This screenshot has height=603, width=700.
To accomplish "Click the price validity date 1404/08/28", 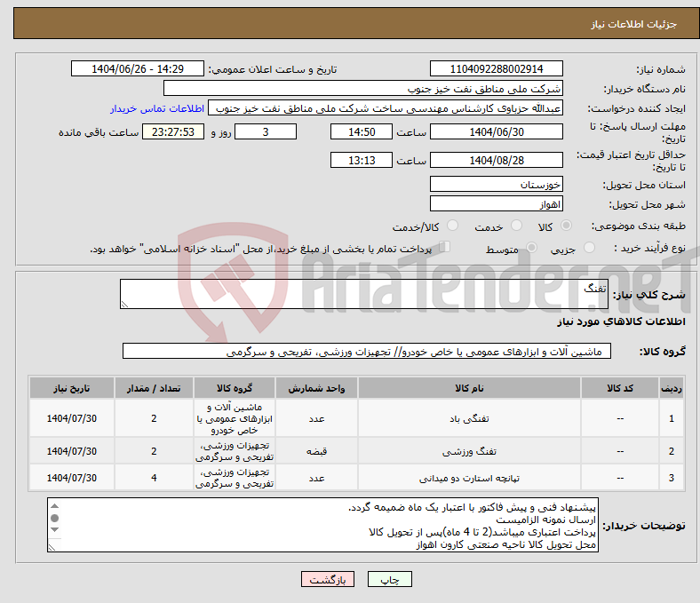I will (x=496, y=160).
